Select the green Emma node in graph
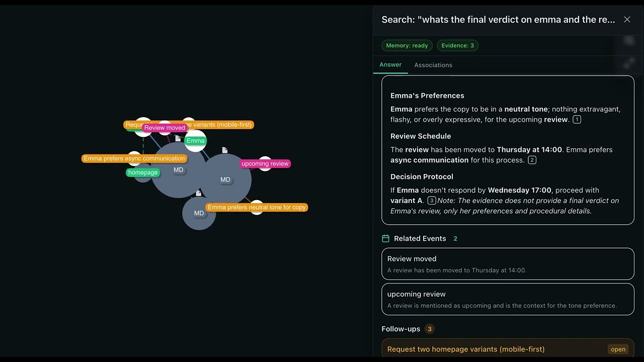 point(195,141)
